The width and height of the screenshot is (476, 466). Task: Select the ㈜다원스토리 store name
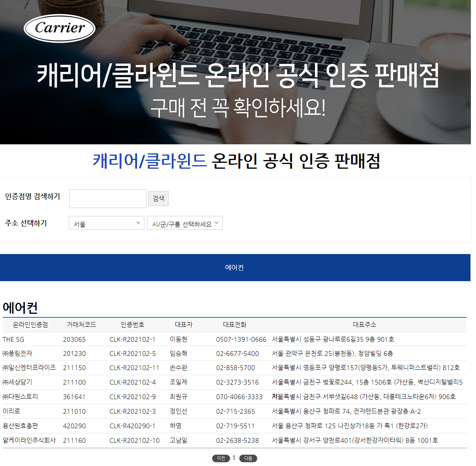tap(20, 396)
